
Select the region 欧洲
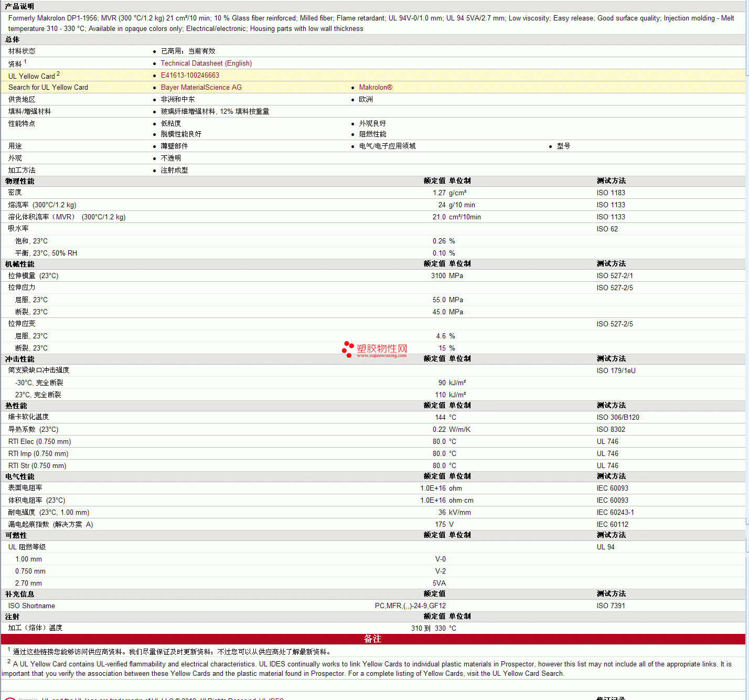[x=366, y=100]
